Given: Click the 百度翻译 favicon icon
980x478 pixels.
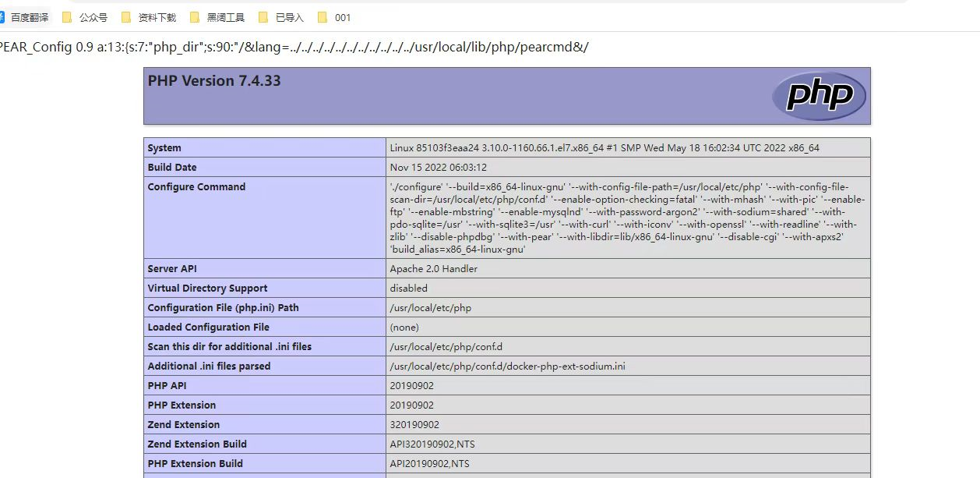Looking at the screenshot, I should pos(6,16).
